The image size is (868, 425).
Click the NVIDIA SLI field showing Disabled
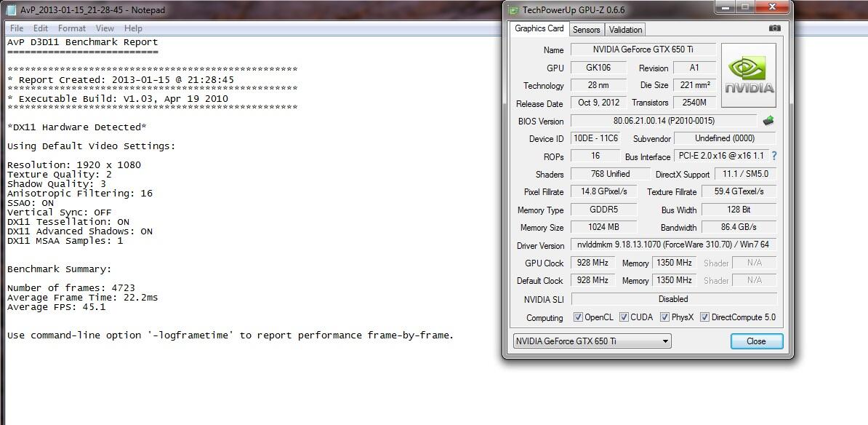(674, 299)
